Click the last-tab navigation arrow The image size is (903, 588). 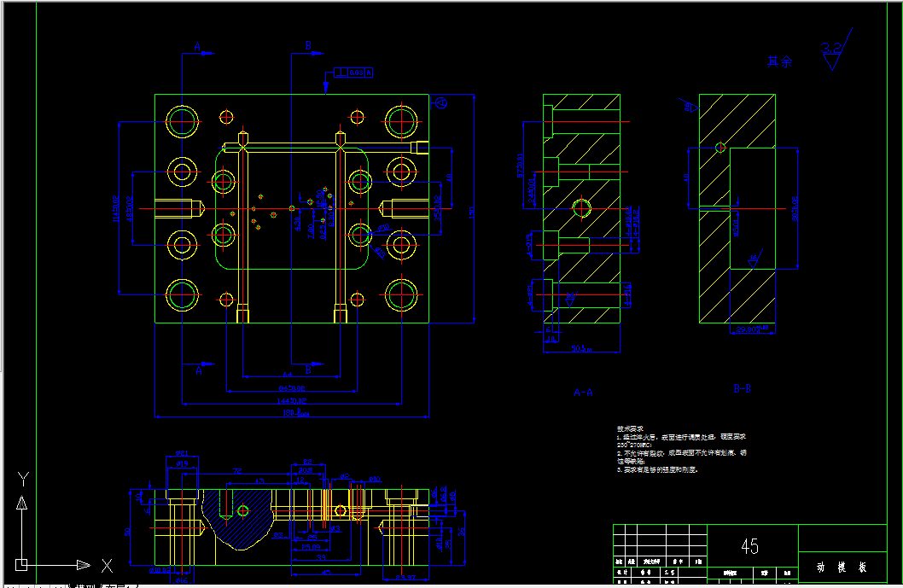pyautogui.click(x=59, y=585)
